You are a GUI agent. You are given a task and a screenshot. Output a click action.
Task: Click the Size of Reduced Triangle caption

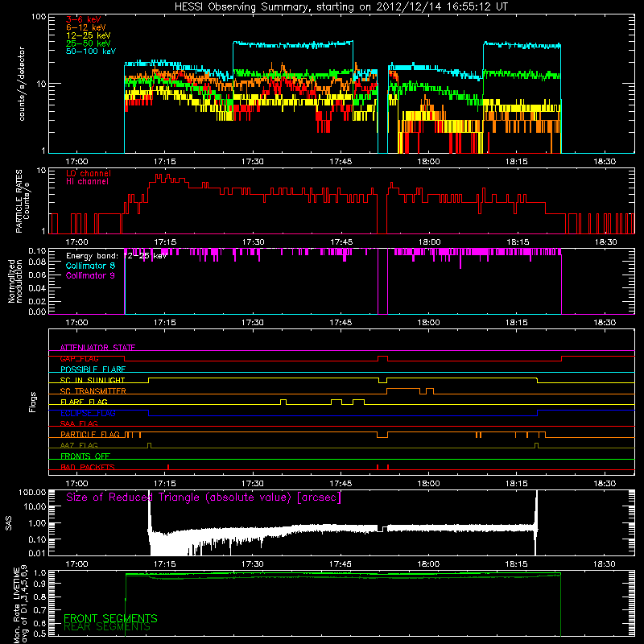click(204, 497)
